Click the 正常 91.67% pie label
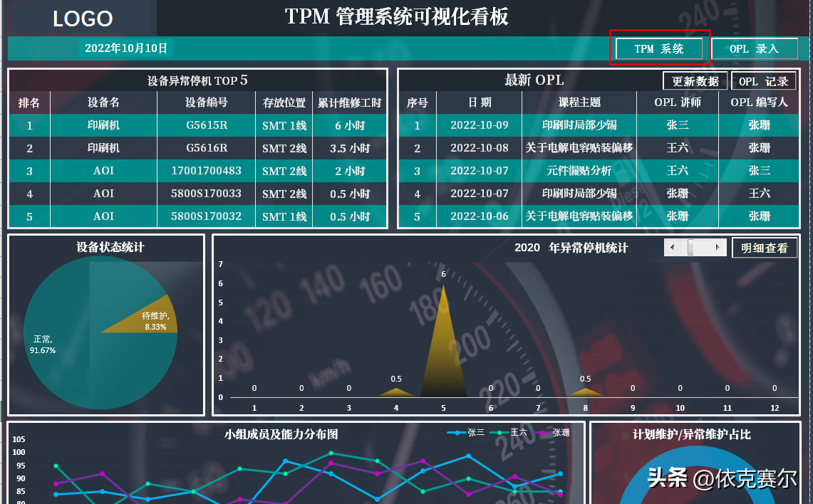The height and width of the screenshot is (504, 813). click(43, 345)
